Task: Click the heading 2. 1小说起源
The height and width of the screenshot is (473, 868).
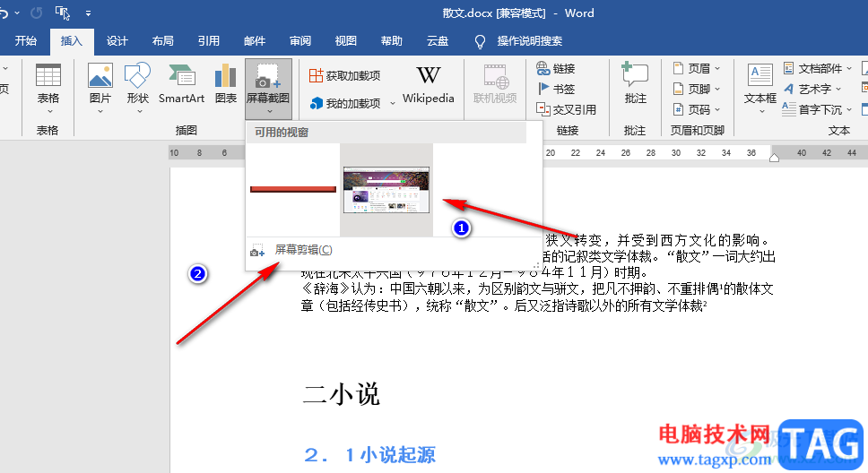Action: coord(369,455)
